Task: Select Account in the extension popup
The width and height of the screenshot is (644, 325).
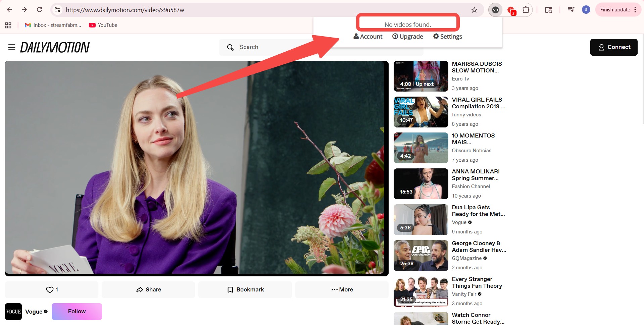Action: pos(368,36)
